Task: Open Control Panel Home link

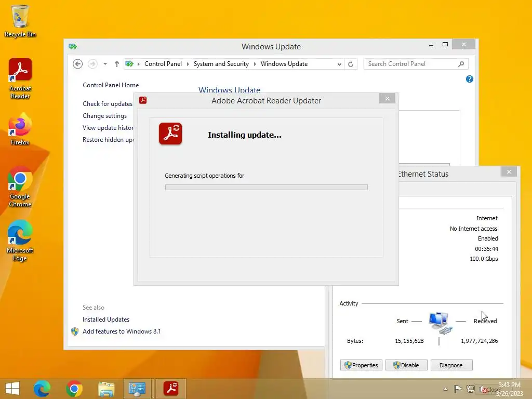Action: tap(111, 85)
